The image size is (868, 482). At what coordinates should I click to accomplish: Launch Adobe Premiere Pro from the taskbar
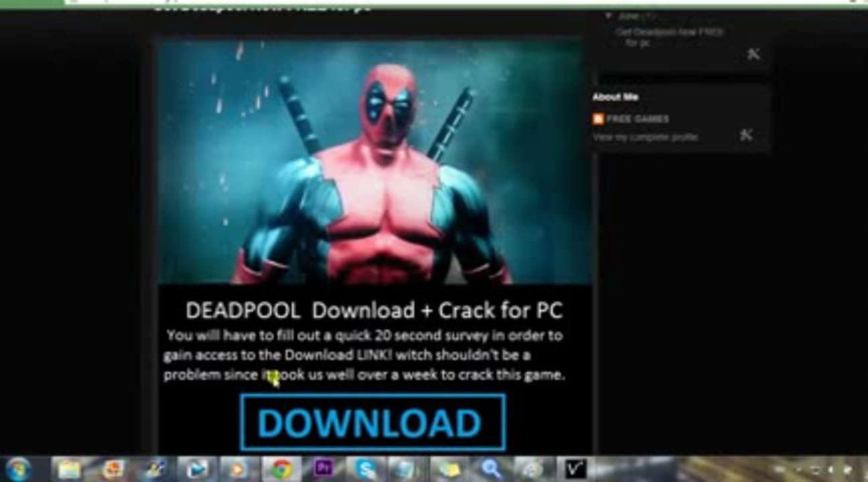(x=323, y=469)
